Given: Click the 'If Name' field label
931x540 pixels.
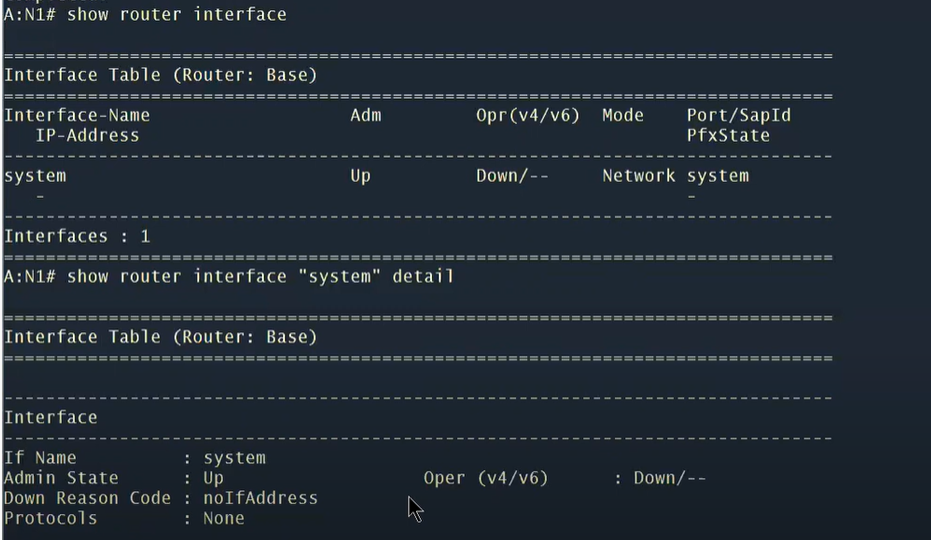Looking at the screenshot, I should point(40,458).
